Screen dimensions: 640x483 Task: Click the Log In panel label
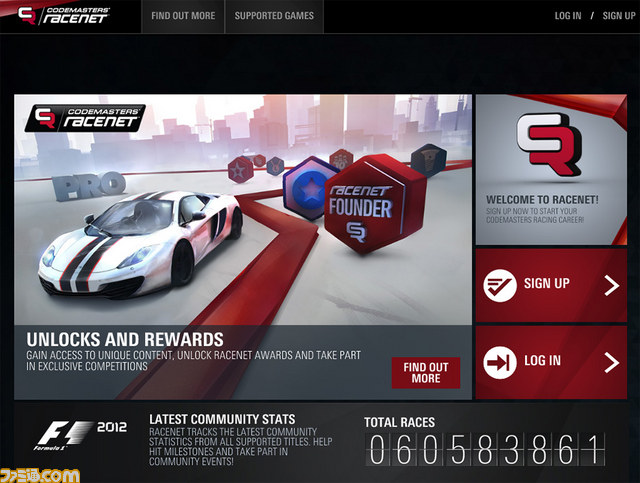pos(542,361)
